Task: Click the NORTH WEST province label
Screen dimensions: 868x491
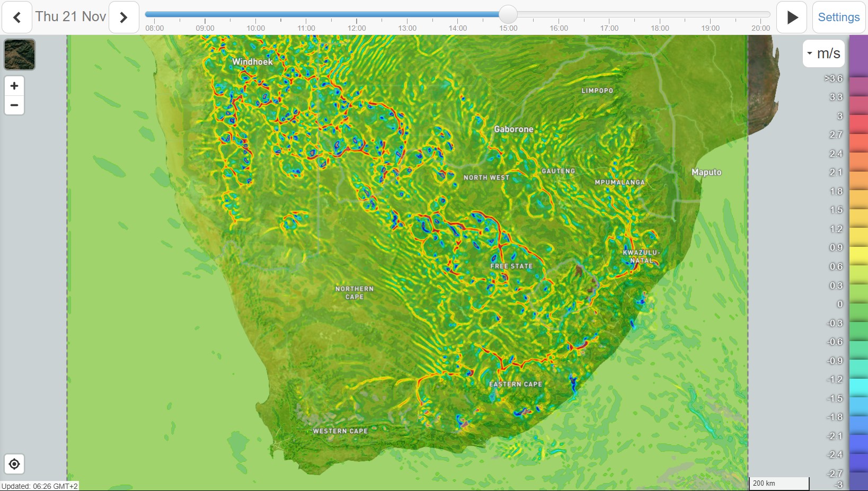Action: click(486, 177)
